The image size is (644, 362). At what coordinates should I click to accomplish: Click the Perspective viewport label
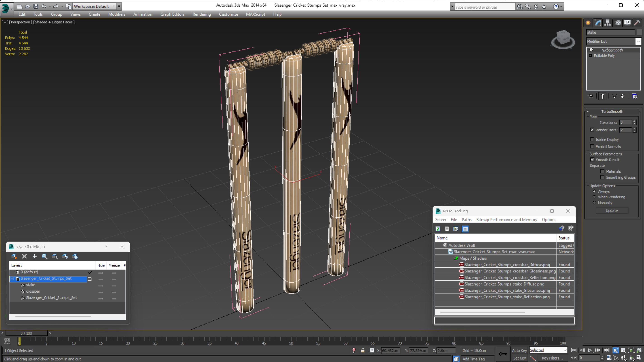coord(21,22)
